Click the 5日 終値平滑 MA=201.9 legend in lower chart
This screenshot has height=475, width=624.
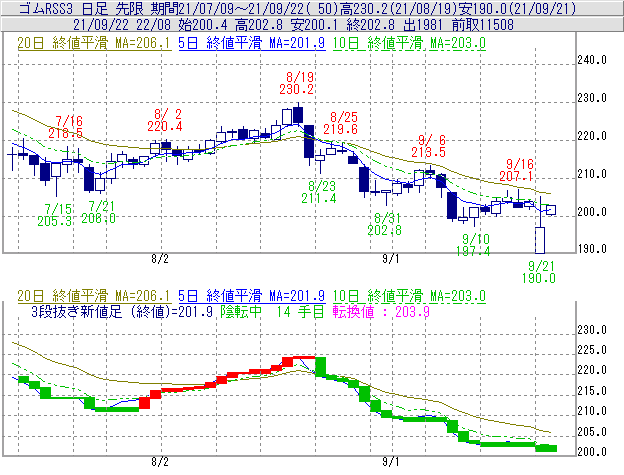coord(252,296)
